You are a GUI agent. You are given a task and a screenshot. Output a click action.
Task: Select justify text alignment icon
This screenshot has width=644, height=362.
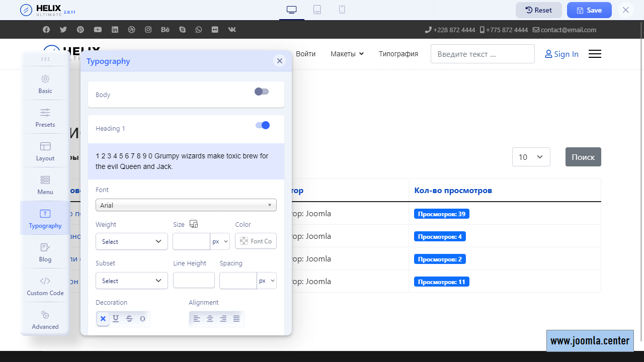(x=236, y=319)
